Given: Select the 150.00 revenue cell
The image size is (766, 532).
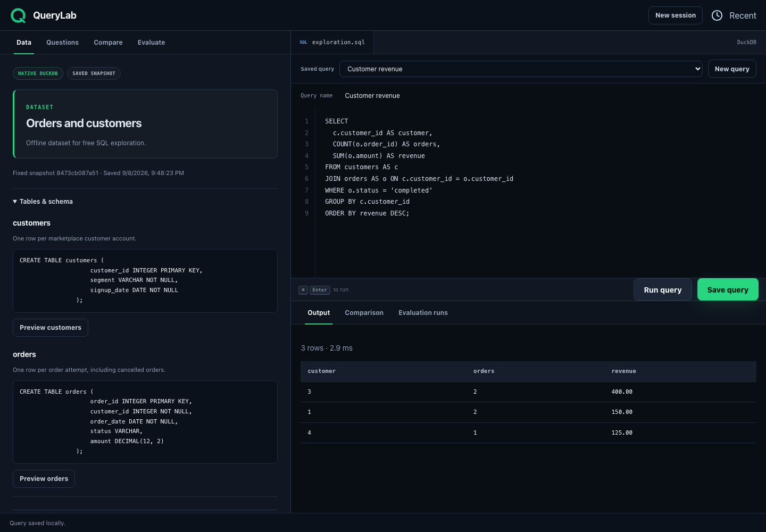Looking at the screenshot, I should pyautogui.click(x=622, y=412).
